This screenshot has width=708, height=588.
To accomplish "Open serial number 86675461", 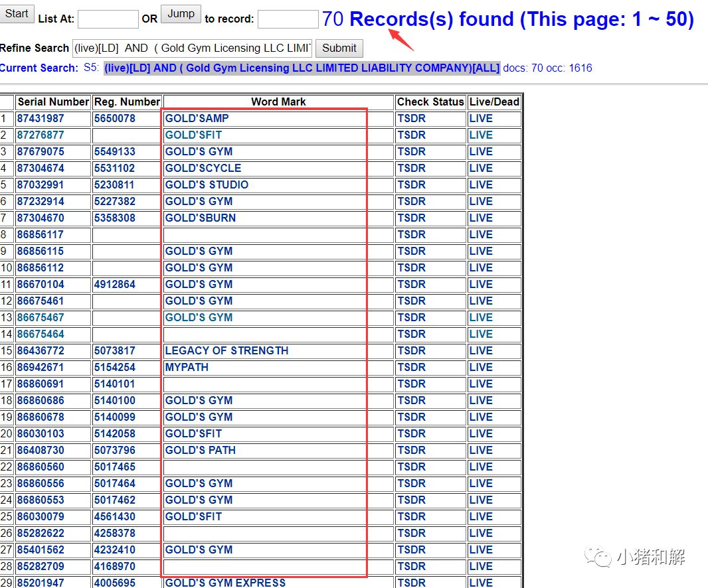I will (x=41, y=301).
